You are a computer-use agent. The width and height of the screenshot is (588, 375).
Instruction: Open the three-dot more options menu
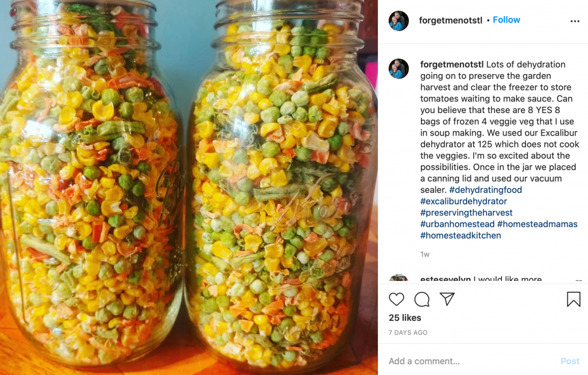click(575, 21)
